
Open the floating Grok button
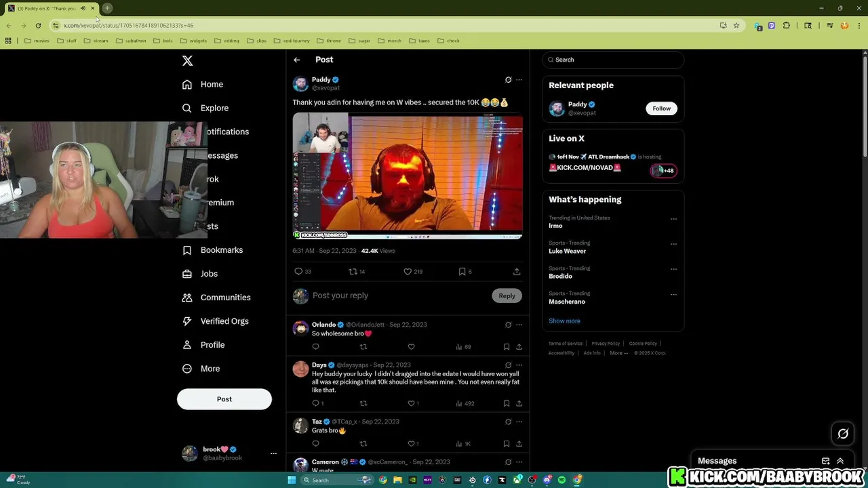coord(843,434)
